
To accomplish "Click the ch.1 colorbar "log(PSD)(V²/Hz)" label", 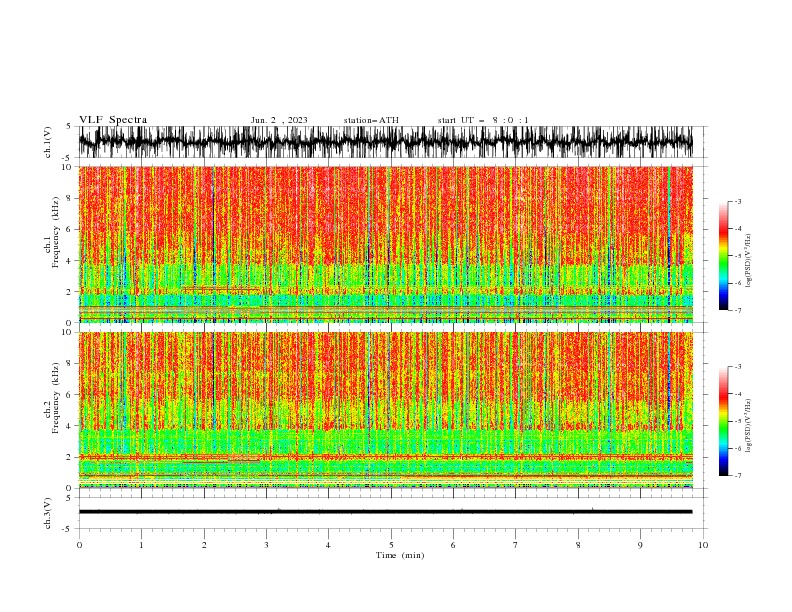I will point(749,261).
